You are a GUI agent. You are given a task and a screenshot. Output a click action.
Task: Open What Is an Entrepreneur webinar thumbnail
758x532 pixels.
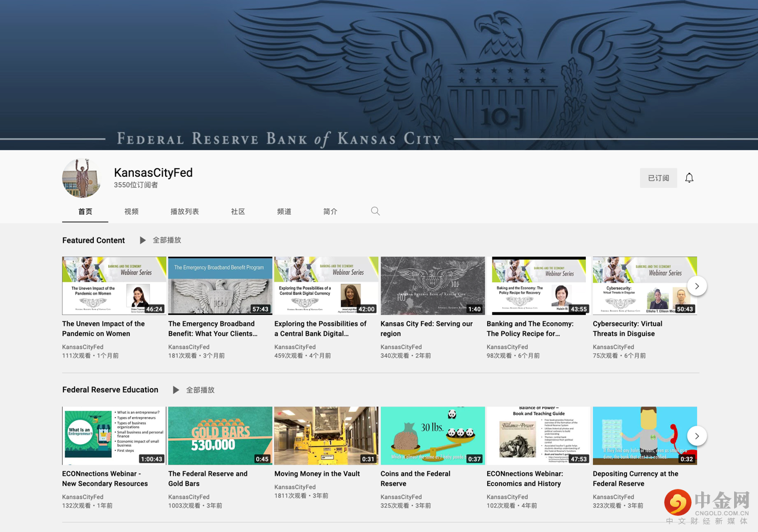(114, 436)
